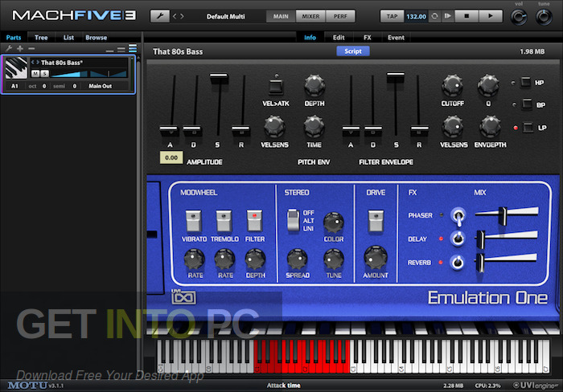Click the DEPTH knob in Pitch Env

point(314,85)
